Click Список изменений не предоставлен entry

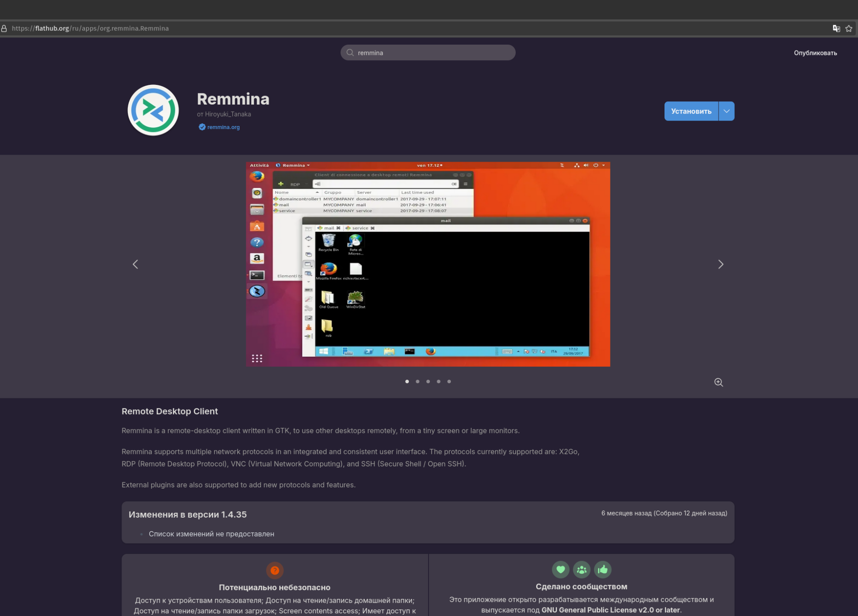coord(211,534)
